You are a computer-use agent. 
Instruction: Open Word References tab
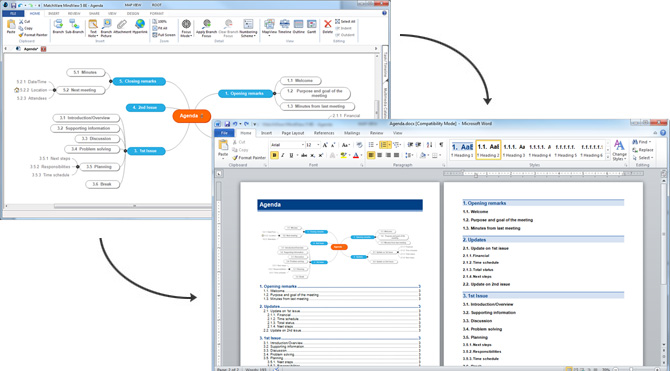click(x=324, y=133)
